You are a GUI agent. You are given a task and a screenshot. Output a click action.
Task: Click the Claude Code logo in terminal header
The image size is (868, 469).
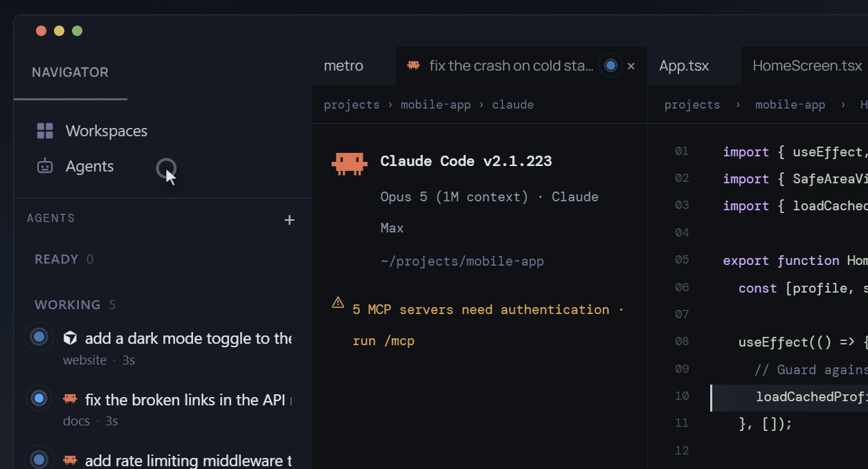point(349,163)
